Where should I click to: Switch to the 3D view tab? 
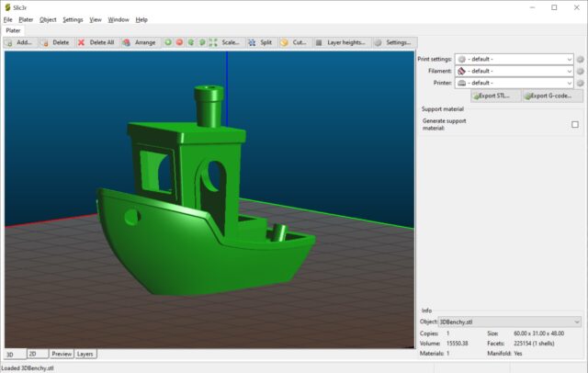[x=15, y=355]
